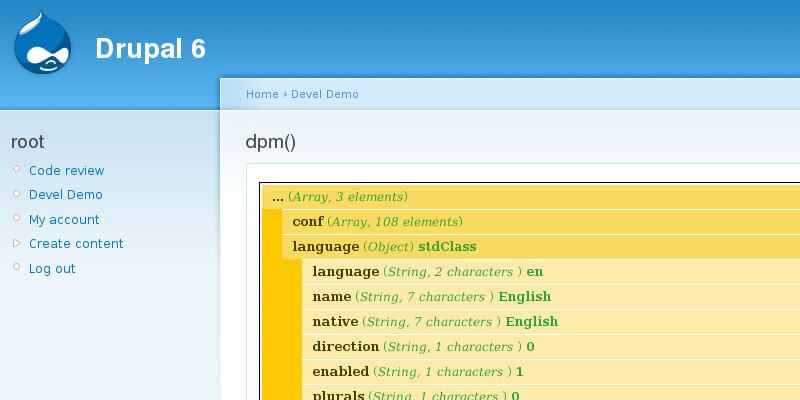
Task: Click the bullet icon beside My account
Action: pos(16,219)
